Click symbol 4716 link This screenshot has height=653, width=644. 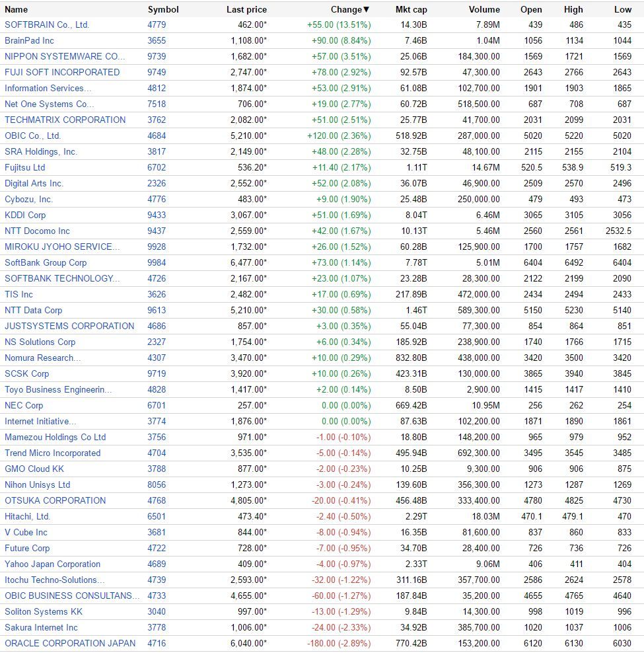tap(157, 643)
